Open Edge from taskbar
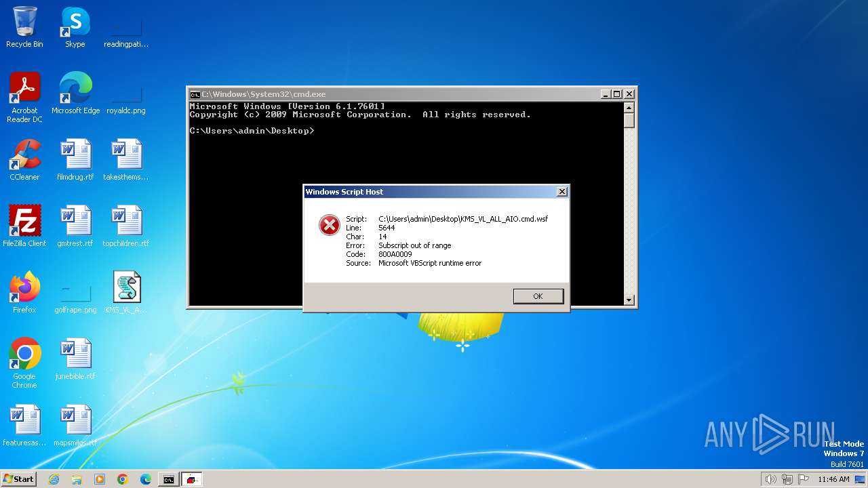868x488 pixels. pos(146,479)
